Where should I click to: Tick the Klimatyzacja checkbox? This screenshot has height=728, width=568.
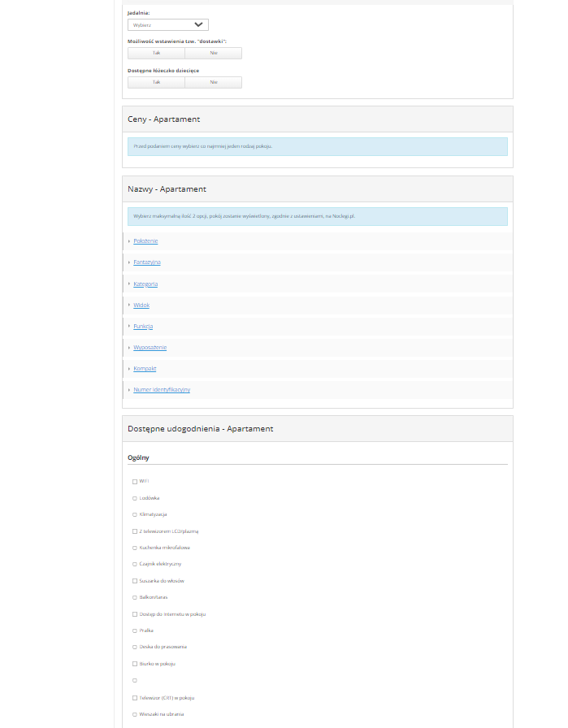tap(135, 514)
